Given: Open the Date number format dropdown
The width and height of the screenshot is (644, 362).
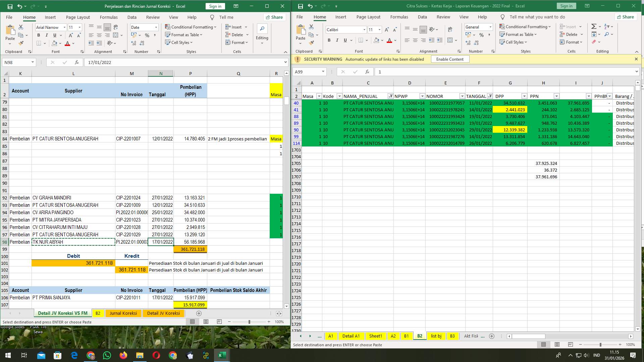Looking at the screenshot, I should (x=156, y=27).
